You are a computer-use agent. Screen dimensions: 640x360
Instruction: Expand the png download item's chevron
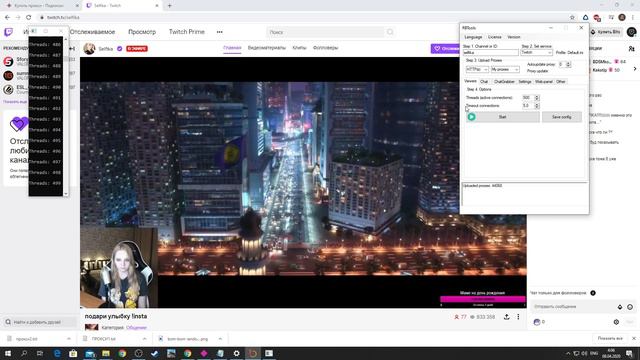pyautogui.click(x=220, y=339)
